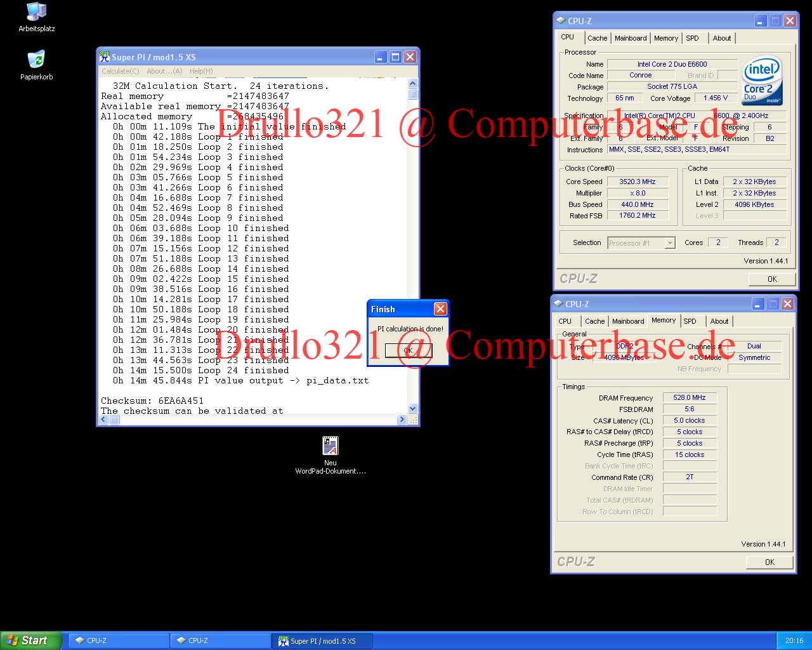Image resolution: width=812 pixels, height=650 pixels.
Task: Close the Super PI window
Action: click(410, 57)
